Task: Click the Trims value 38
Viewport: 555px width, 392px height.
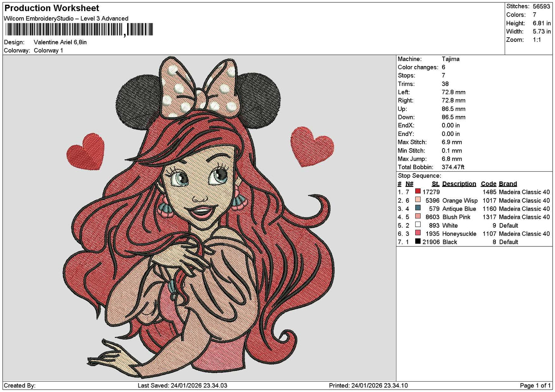Action: pyautogui.click(x=445, y=84)
